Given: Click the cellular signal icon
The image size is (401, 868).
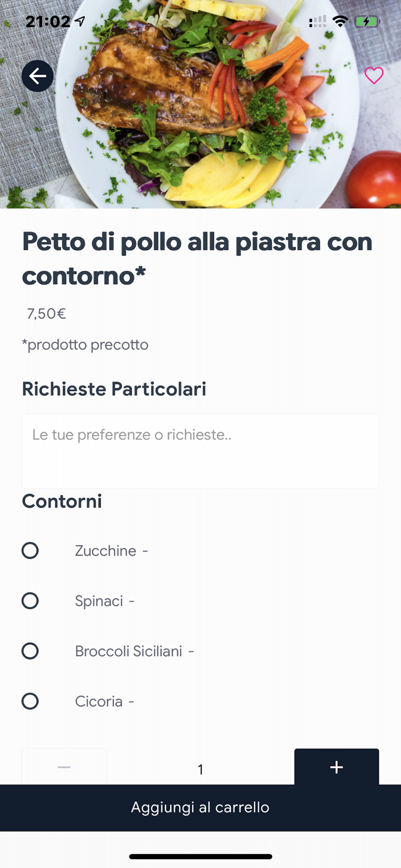Looking at the screenshot, I should (x=318, y=21).
